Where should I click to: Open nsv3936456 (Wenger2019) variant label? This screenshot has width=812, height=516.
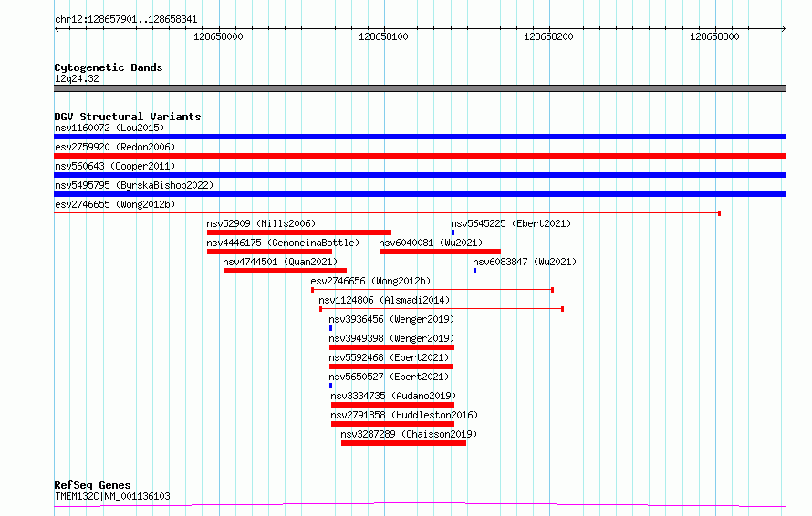click(391, 319)
